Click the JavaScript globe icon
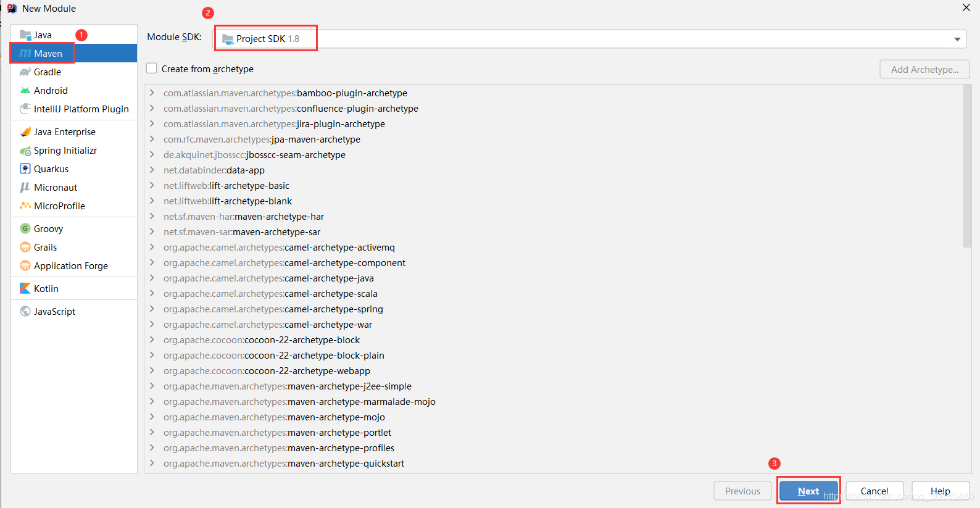The height and width of the screenshot is (508, 980). click(x=25, y=312)
